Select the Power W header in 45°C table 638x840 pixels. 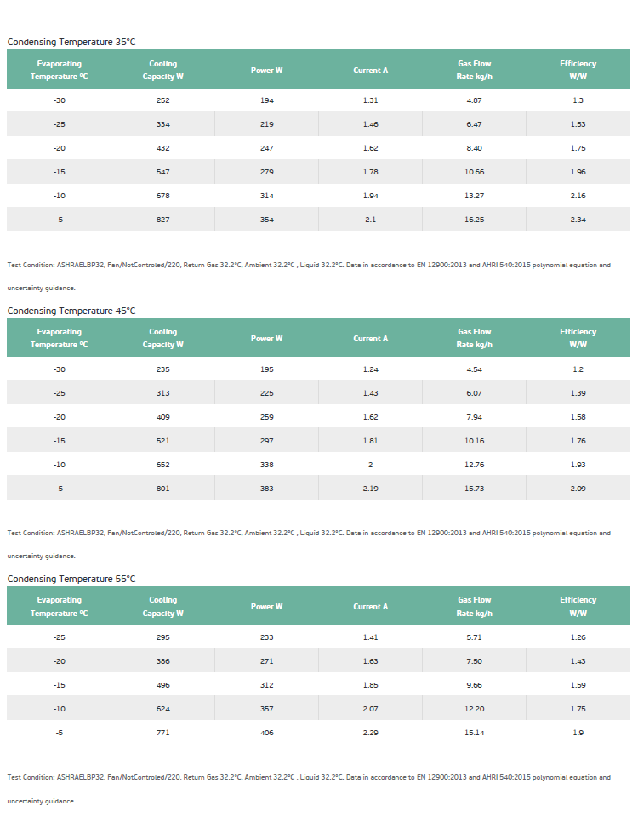coord(267,338)
